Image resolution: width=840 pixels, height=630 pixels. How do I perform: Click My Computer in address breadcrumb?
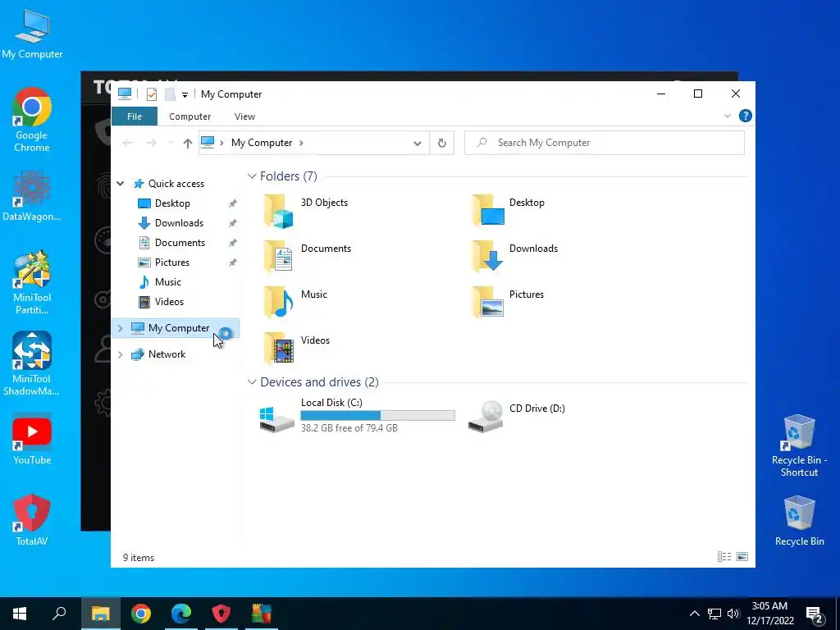click(x=262, y=143)
